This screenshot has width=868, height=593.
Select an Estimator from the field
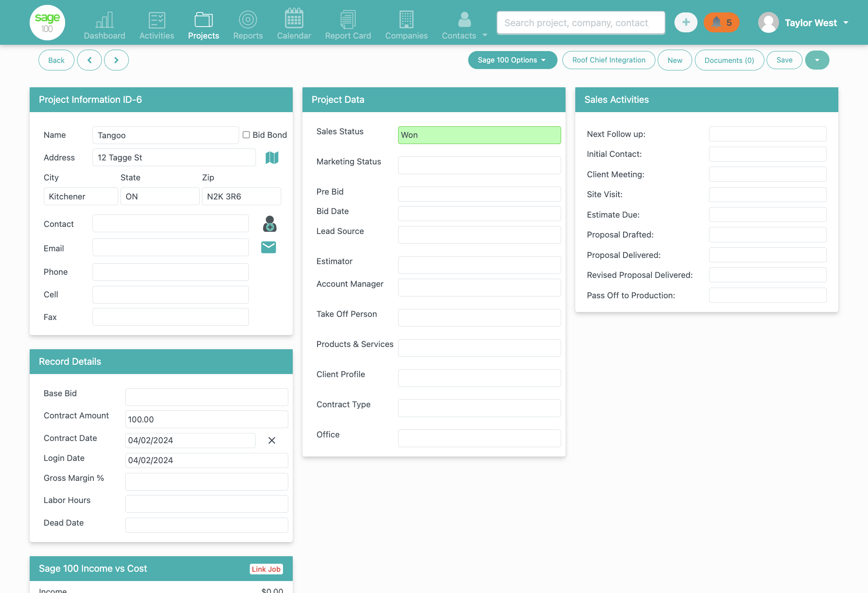click(x=480, y=265)
